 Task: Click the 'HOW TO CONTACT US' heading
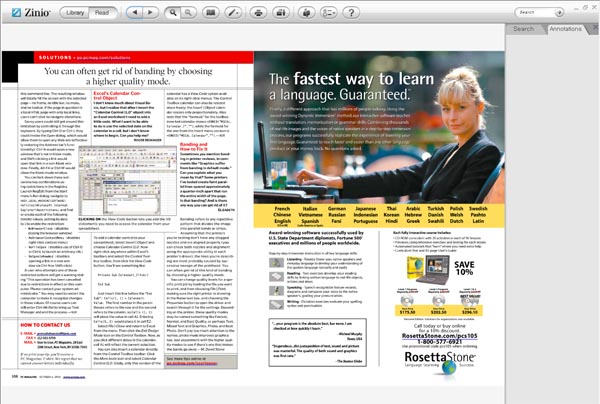coord(45,325)
